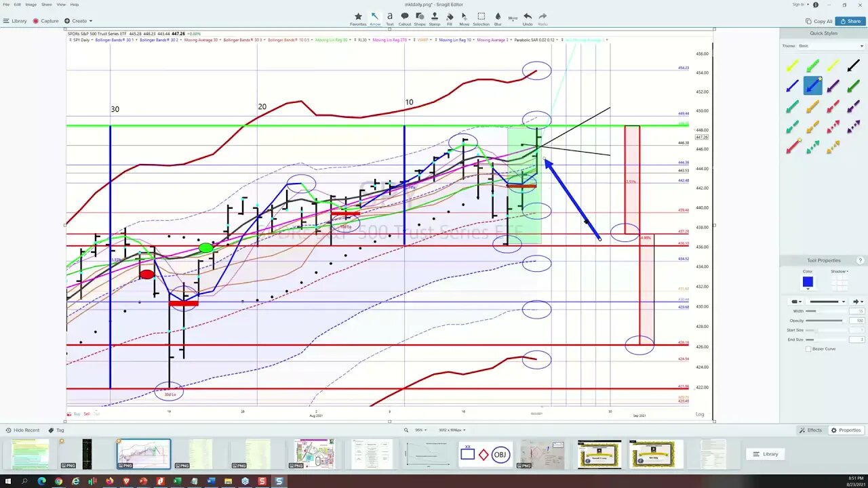
Task: Toggle the Effects panel
Action: [x=810, y=430]
